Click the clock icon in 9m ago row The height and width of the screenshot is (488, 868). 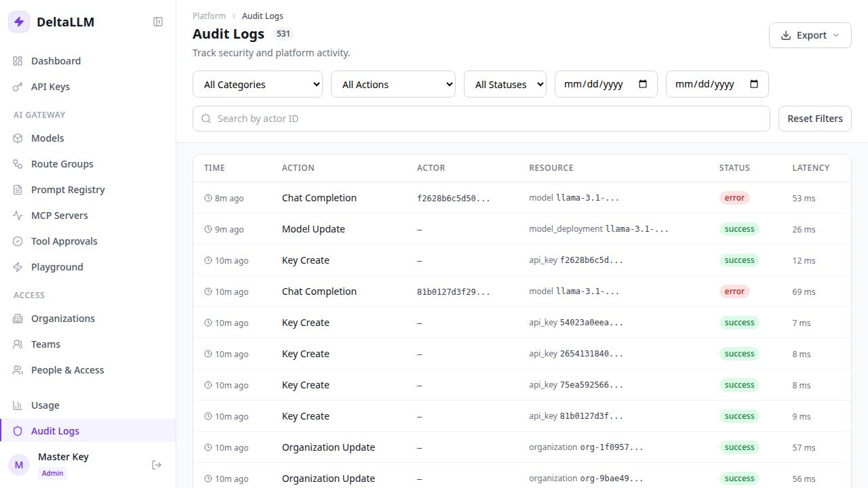(208, 229)
